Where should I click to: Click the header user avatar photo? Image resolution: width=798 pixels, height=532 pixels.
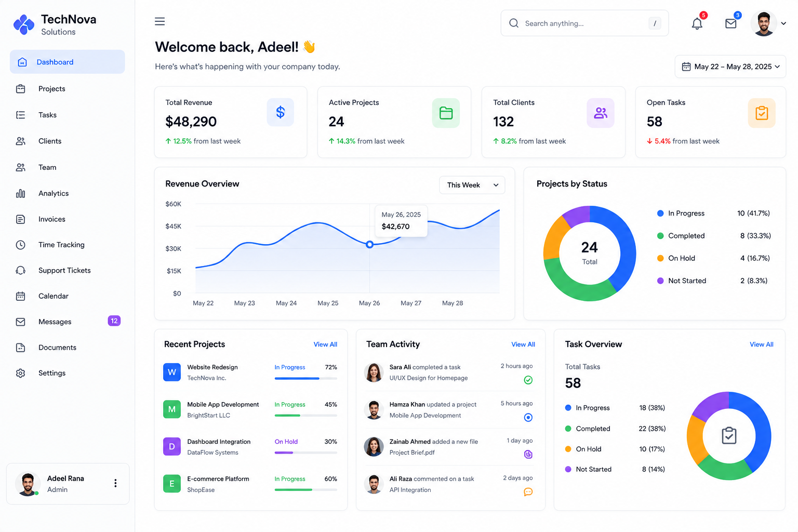tap(764, 23)
